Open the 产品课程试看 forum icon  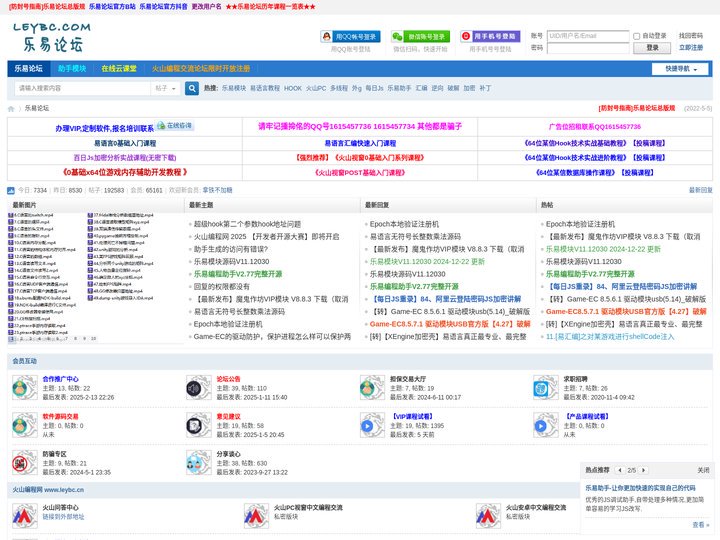pyautogui.click(x=546, y=425)
